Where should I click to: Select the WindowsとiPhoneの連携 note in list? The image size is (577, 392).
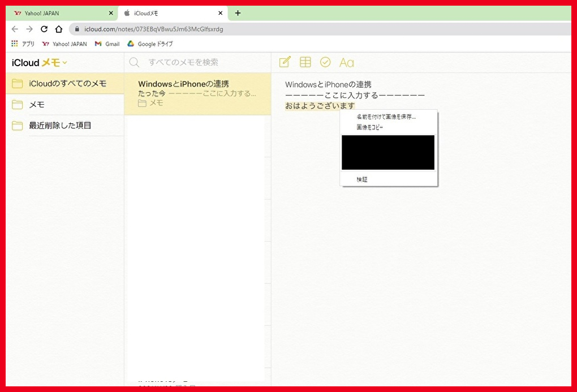(x=197, y=94)
